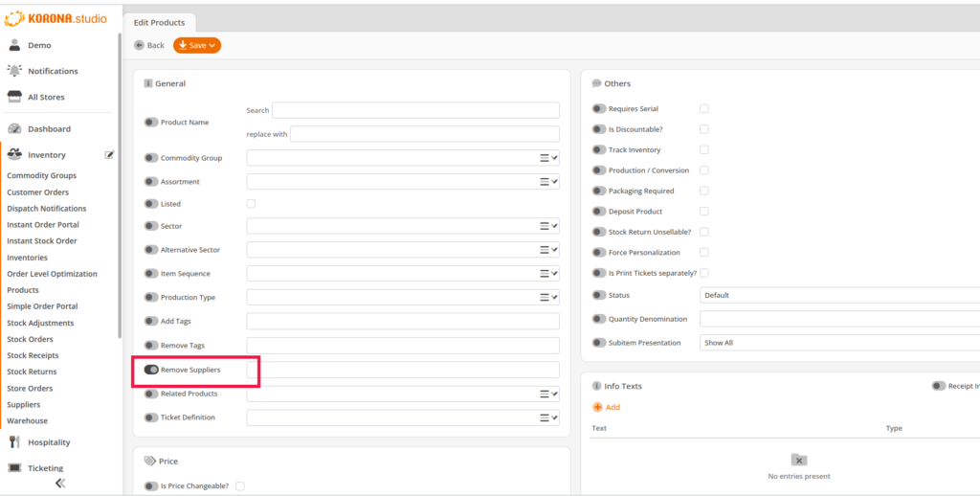Click the edit pencil icon beside Inventory
The width and height of the screenshot is (980, 496).
point(109,154)
